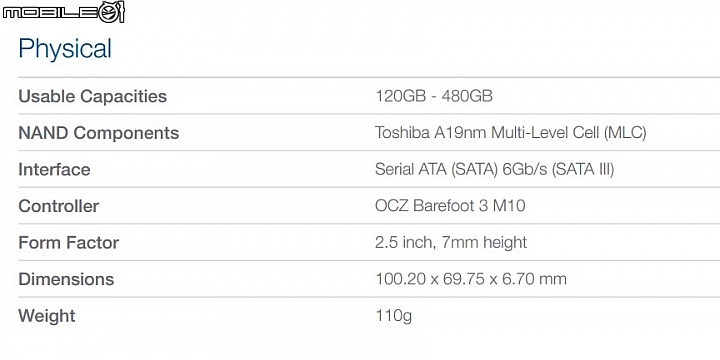Click the 110g weight value

click(394, 316)
